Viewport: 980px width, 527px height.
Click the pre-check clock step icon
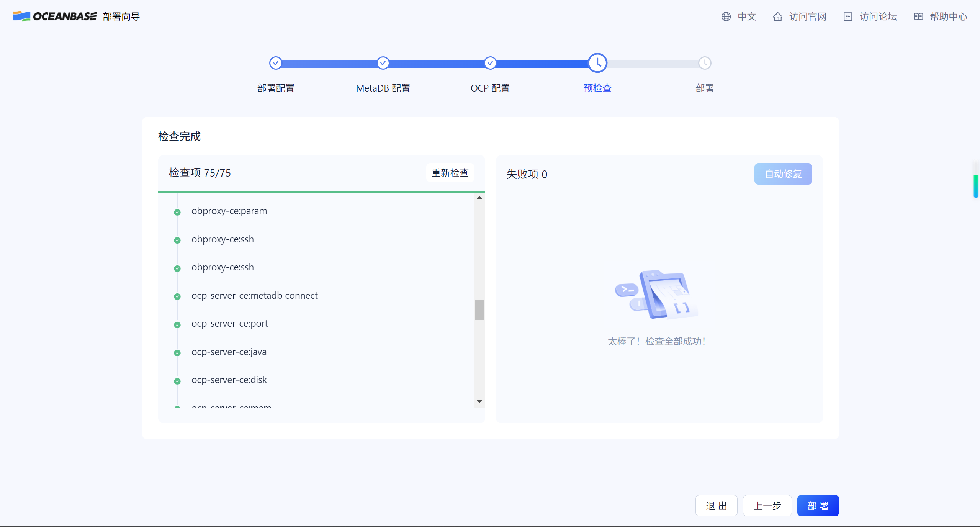(x=597, y=63)
